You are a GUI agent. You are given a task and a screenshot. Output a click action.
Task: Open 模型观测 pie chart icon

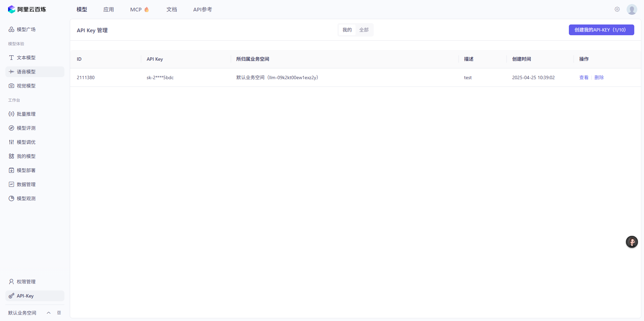click(x=11, y=199)
